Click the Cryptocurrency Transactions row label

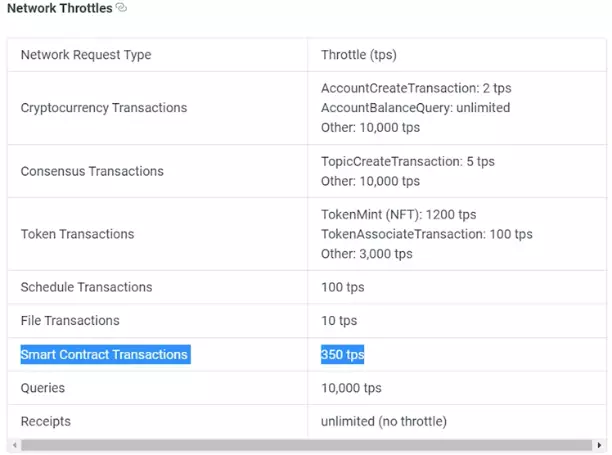103,107
